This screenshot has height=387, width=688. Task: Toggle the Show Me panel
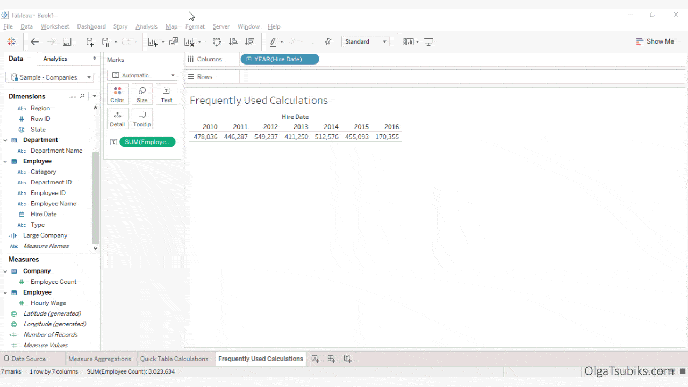click(x=655, y=41)
